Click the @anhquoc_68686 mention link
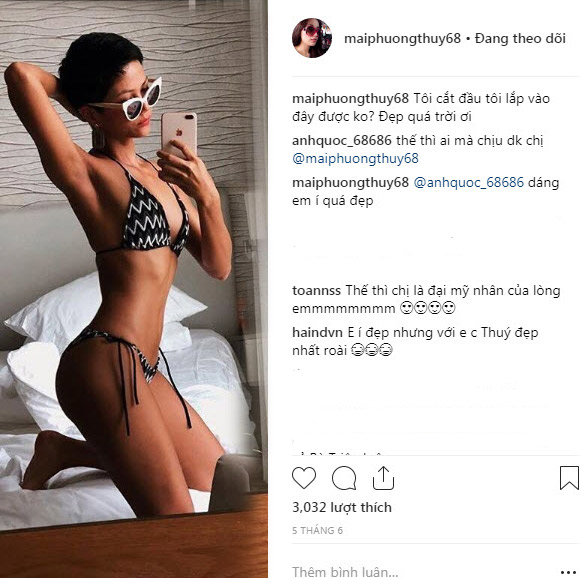Image resolution: width=580 pixels, height=578 pixels. coord(469,182)
